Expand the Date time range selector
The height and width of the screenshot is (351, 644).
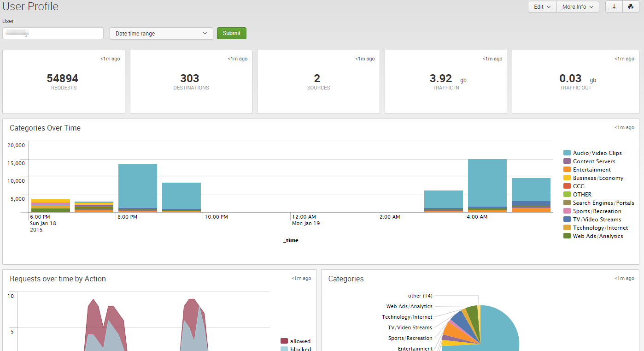point(161,33)
